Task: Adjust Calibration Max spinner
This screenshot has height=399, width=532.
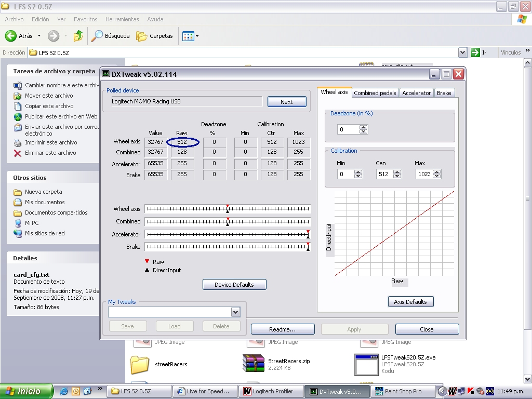Action: (437, 174)
